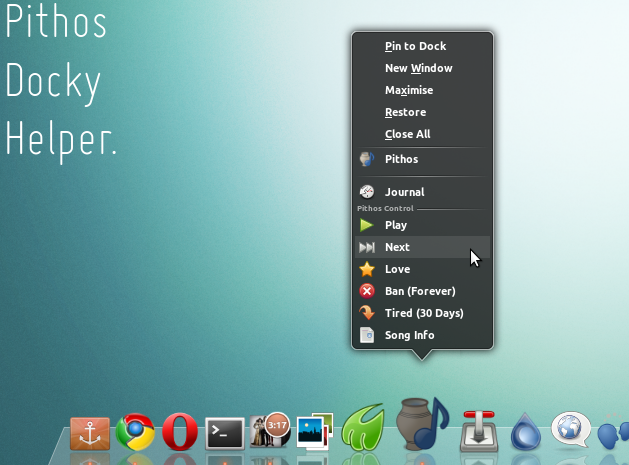Select "Pin to Dock" in the context menu
The width and height of the screenshot is (629, 465).
pos(422,46)
